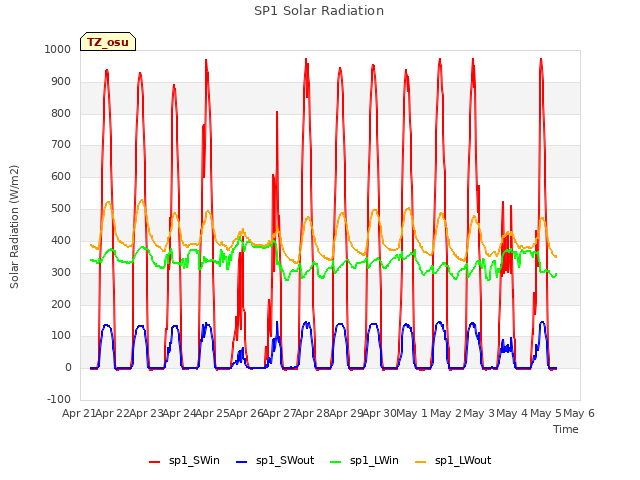Click the 500 y-axis tick label
640x480 pixels.
point(61,208)
